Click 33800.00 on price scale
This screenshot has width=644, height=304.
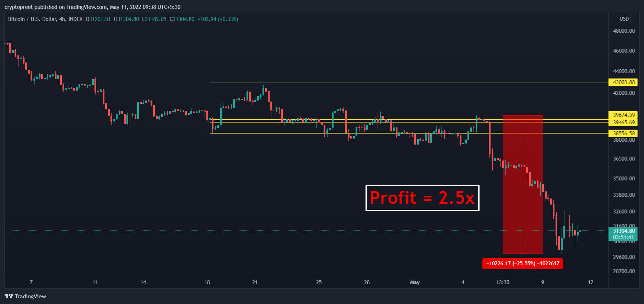624,195
